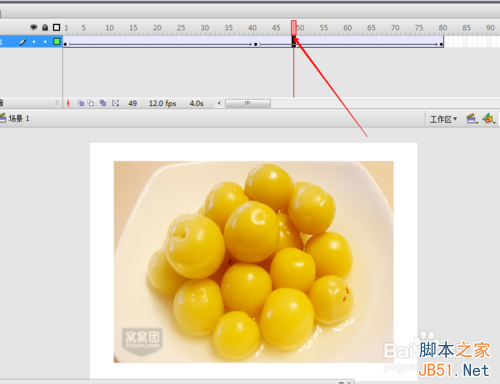Enable onion skin outlines button

(x=91, y=103)
